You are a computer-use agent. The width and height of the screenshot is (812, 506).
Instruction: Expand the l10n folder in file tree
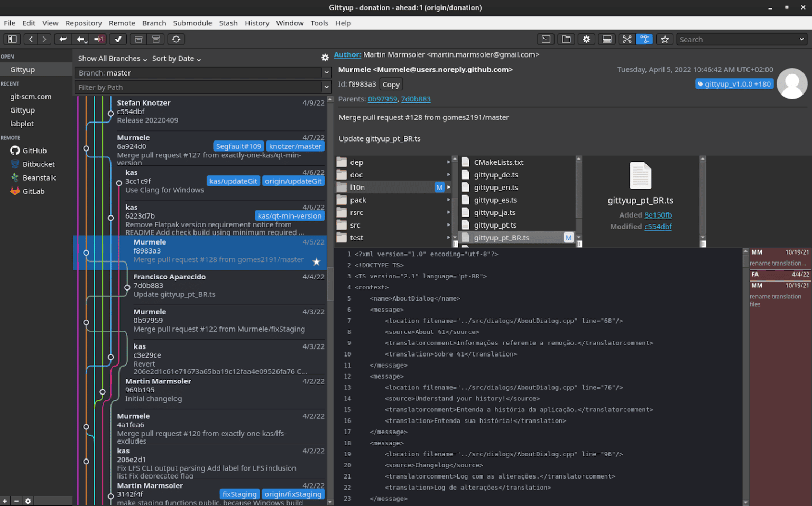[448, 187]
